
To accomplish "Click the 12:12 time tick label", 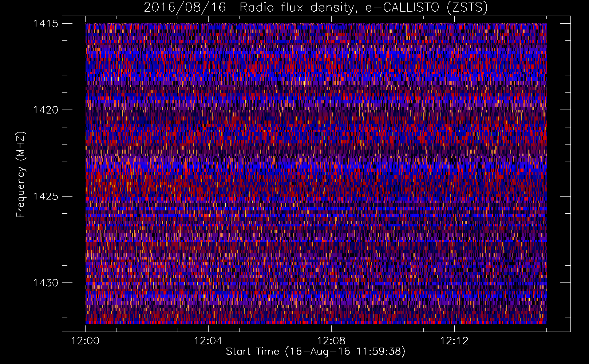I will click(454, 341).
